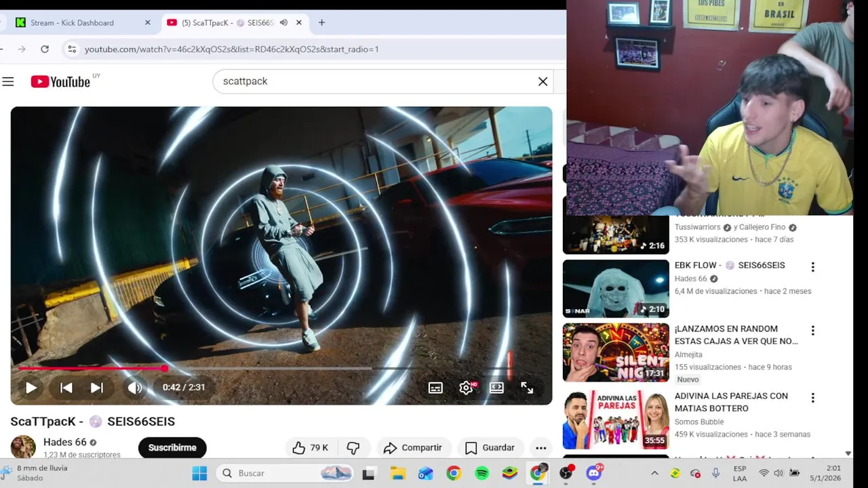The width and height of the screenshot is (868, 488).
Task: Open more actions three-dot menu under video
Action: 540,448
